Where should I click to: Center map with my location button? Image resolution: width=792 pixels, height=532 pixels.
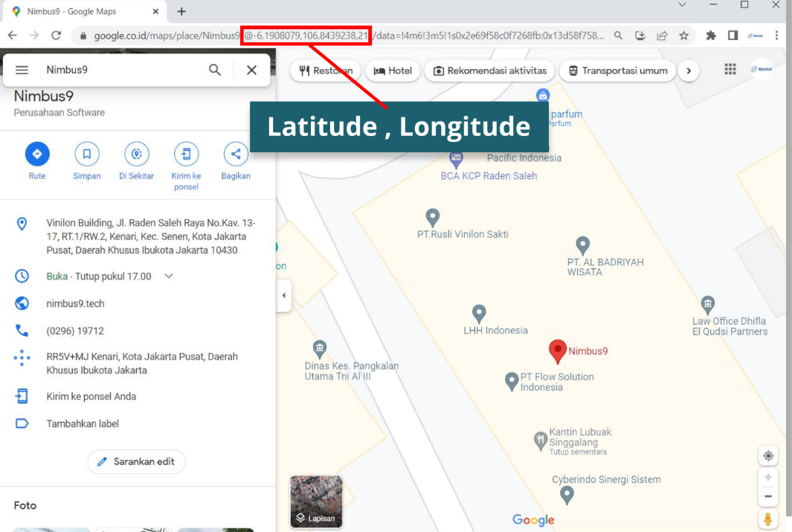click(768, 455)
